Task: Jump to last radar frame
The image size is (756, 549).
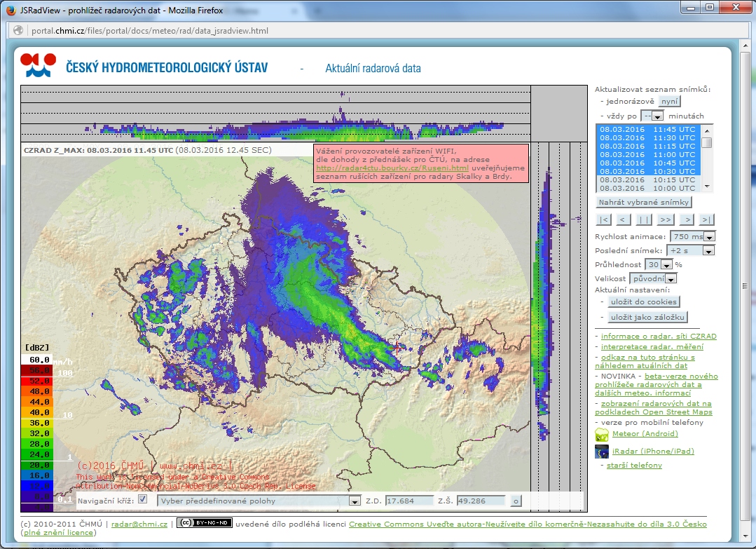Action: coord(706,219)
